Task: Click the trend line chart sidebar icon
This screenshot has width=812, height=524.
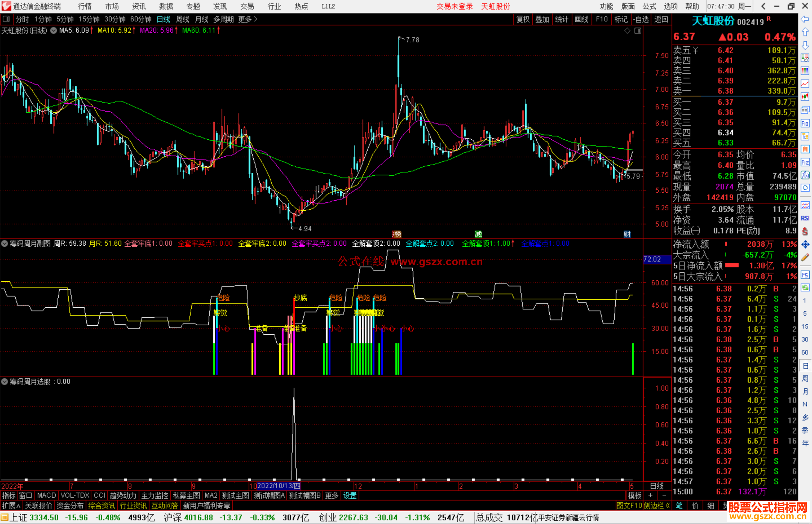Action: tap(805, 83)
